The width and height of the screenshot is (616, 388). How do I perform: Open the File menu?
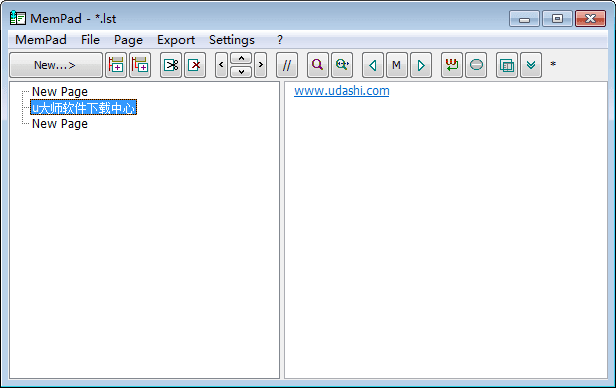pos(90,40)
